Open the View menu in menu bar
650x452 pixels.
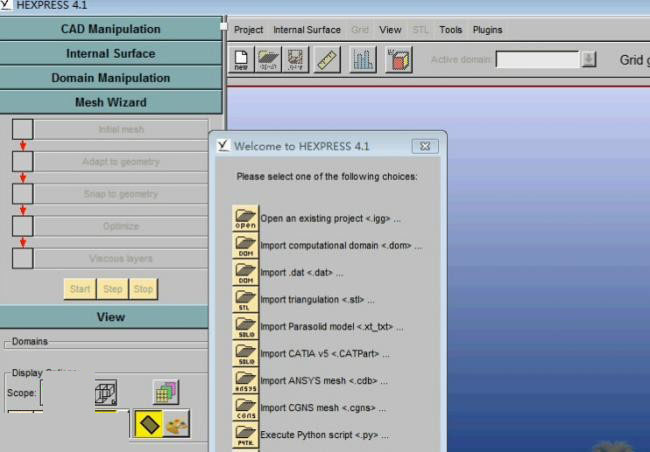point(390,30)
